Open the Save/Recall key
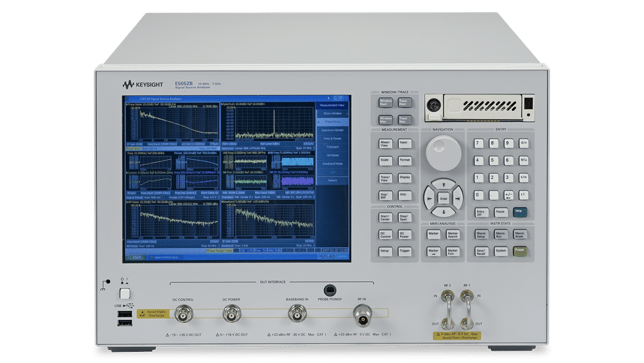Image resolution: width=644 pixels, height=363 pixels. pos(481,251)
